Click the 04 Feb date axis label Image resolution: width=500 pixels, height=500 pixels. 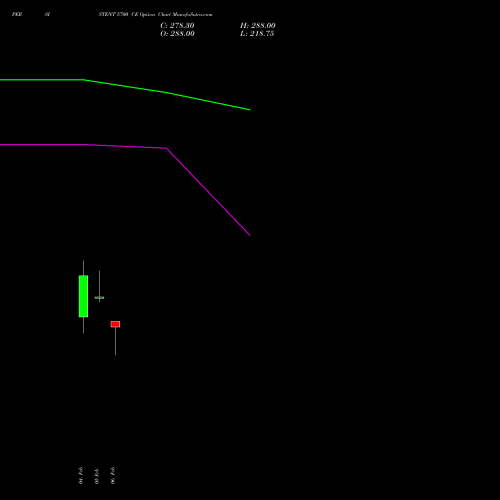[x=81, y=475]
